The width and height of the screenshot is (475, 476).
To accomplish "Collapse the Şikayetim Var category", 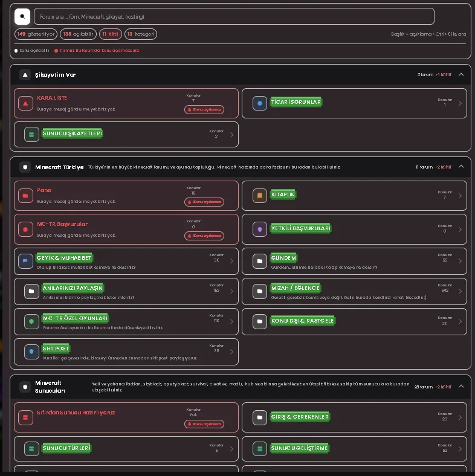I will point(461,75).
